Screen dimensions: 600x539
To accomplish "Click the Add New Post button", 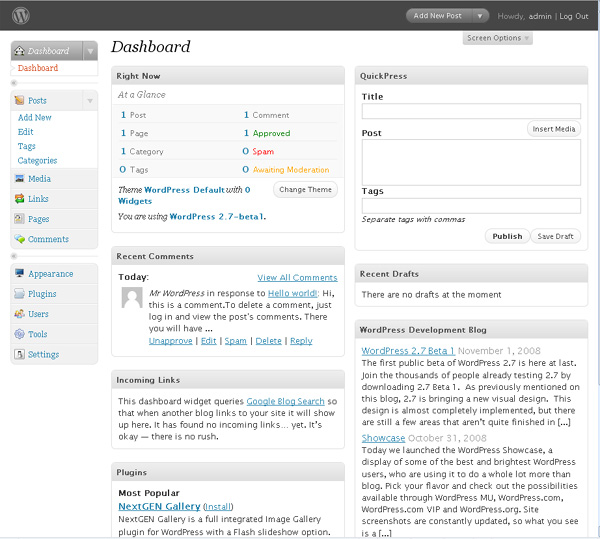I will tap(438, 16).
